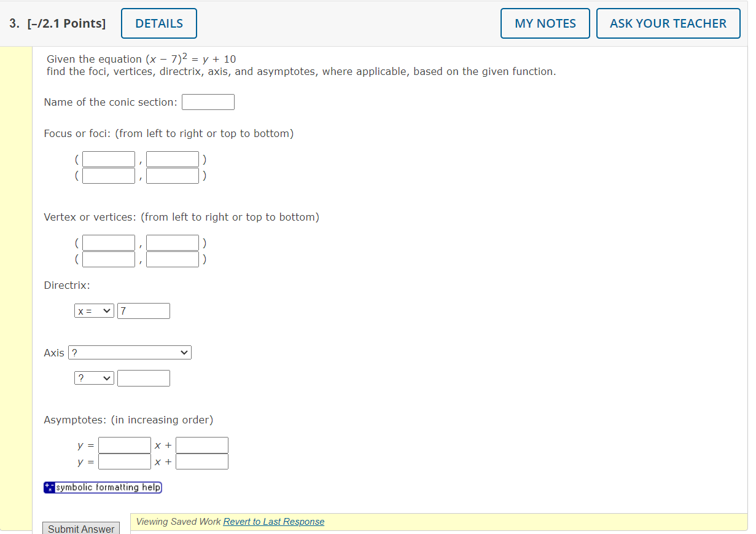Click the star icon beside symbolic formatting help
The width and height of the screenshot is (756, 534).
(x=49, y=487)
